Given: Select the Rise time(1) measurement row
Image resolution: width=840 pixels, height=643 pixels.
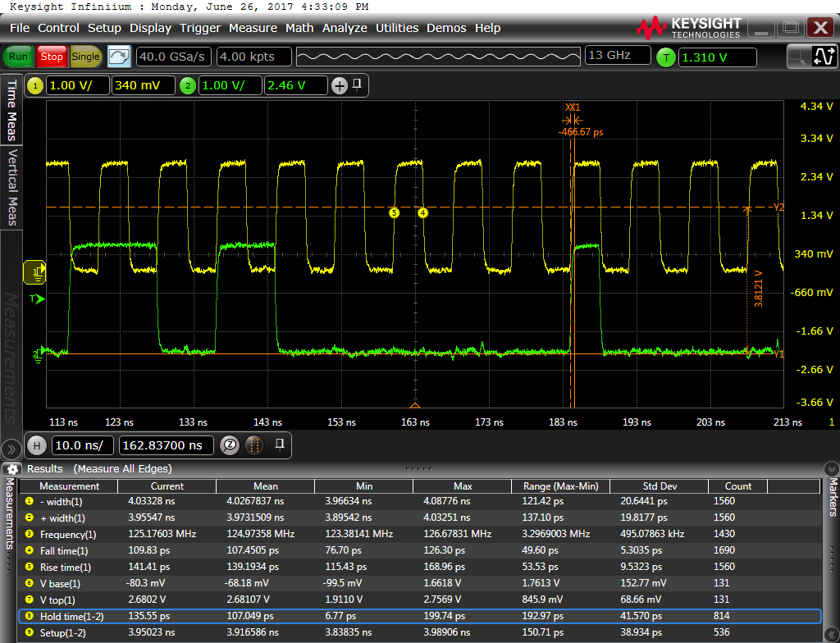Looking at the screenshot, I should pos(420,567).
